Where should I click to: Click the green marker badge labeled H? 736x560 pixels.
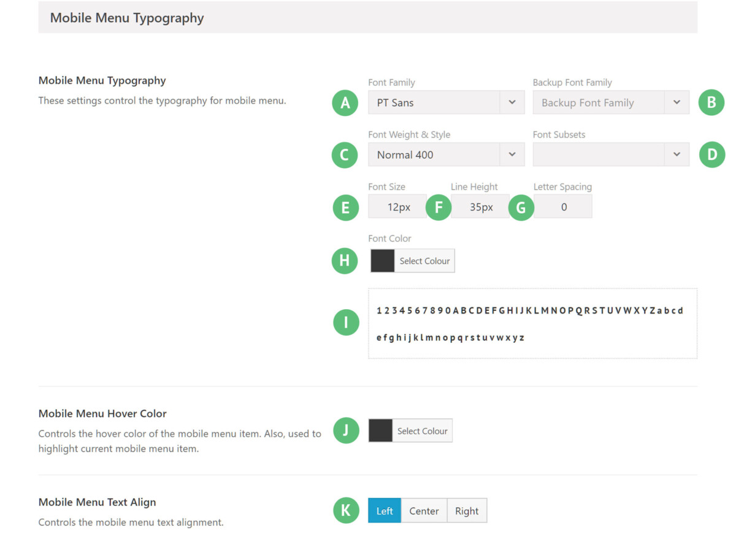pos(344,261)
